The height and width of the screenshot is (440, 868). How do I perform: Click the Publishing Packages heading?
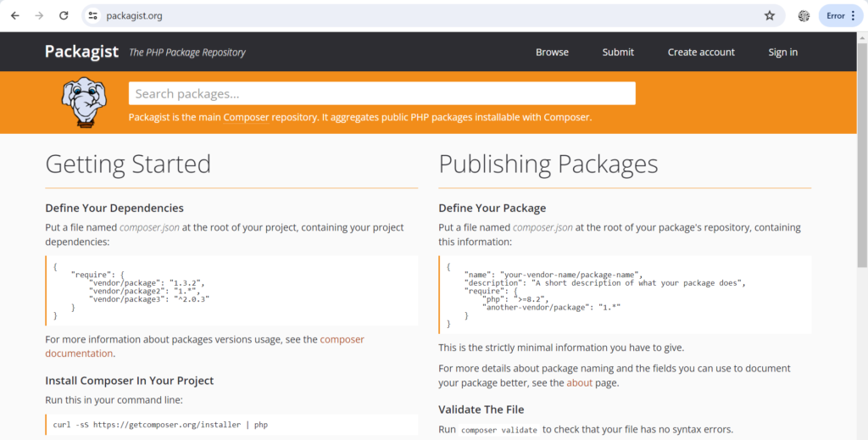[548, 164]
